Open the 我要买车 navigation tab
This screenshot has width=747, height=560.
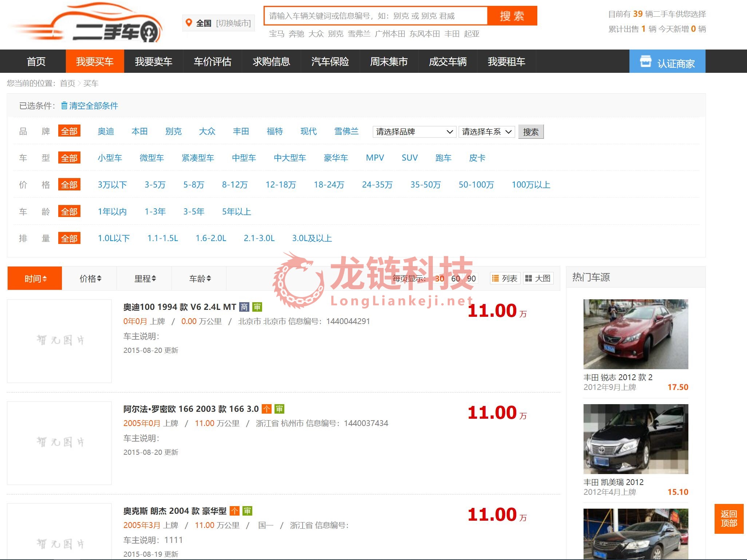(x=95, y=61)
